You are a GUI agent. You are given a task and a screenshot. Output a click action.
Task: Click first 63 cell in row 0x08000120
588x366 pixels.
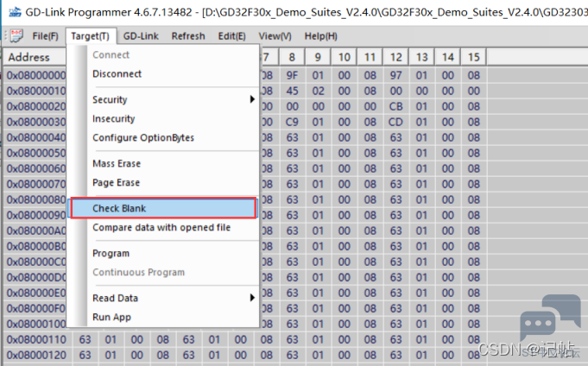(x=85, y=355)
